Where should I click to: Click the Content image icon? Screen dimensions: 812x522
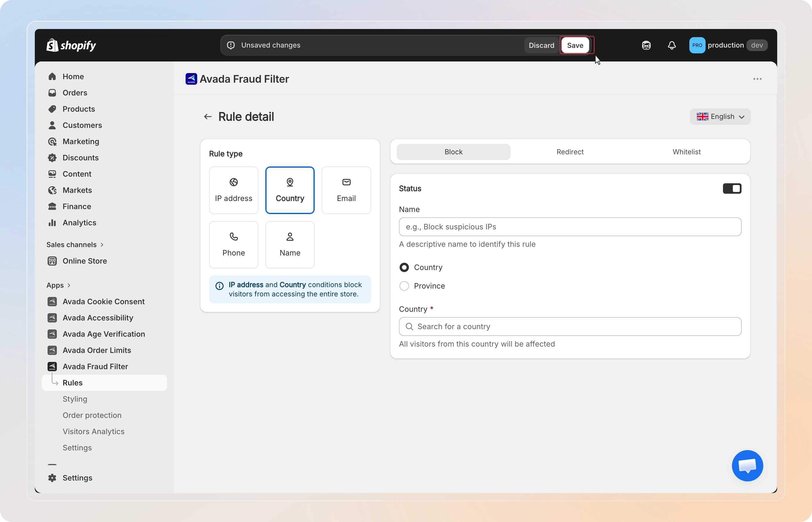pyautogui.click(x=52, y=174)
